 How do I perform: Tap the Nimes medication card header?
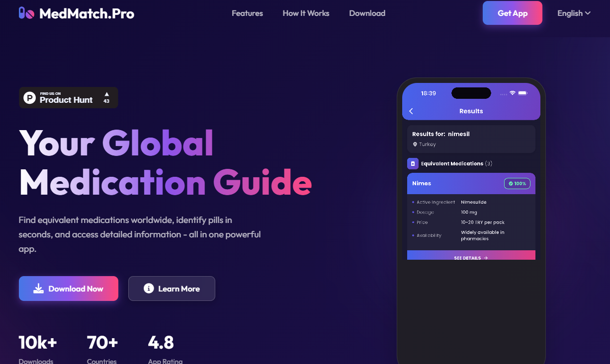(x=471, y=183)
